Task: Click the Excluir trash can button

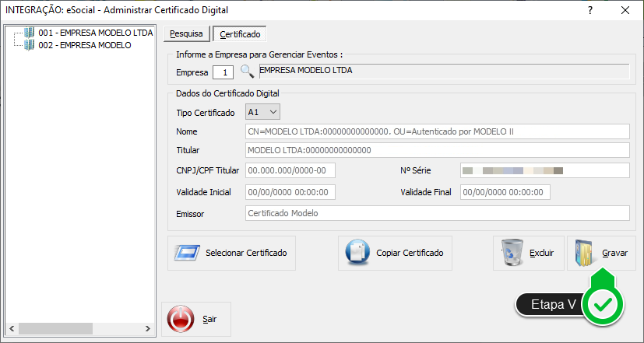Action: click(x=528, y=253)
